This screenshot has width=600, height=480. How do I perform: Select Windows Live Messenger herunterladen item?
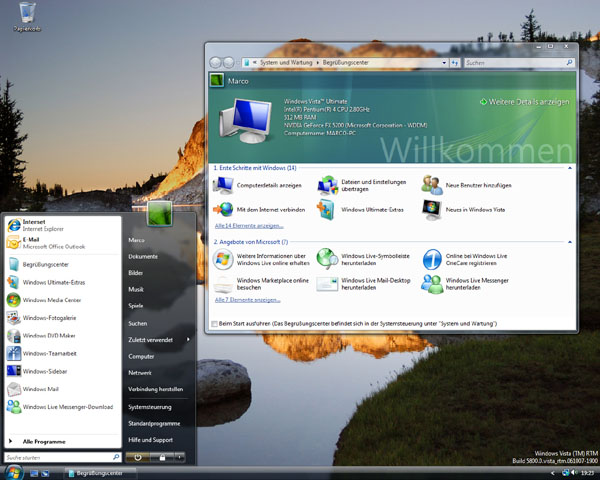pyautogui.click(x=465, y=284)
